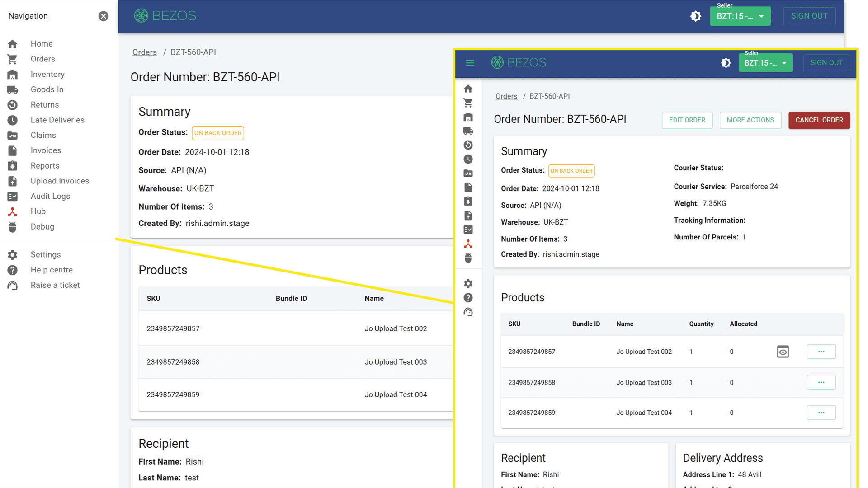Click the Home icon in the collapsed sidebar
The width and height of the screenshot is (868, 488).
click(468, 89)
